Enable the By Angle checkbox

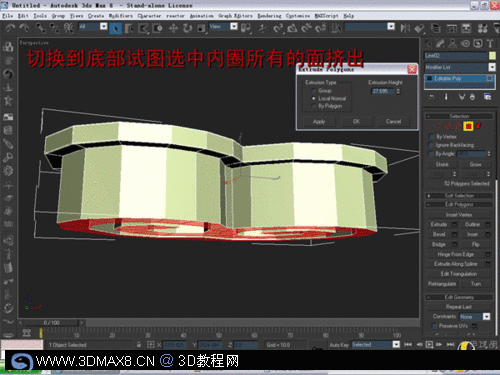pyautogui.click(x=432, y=154)
